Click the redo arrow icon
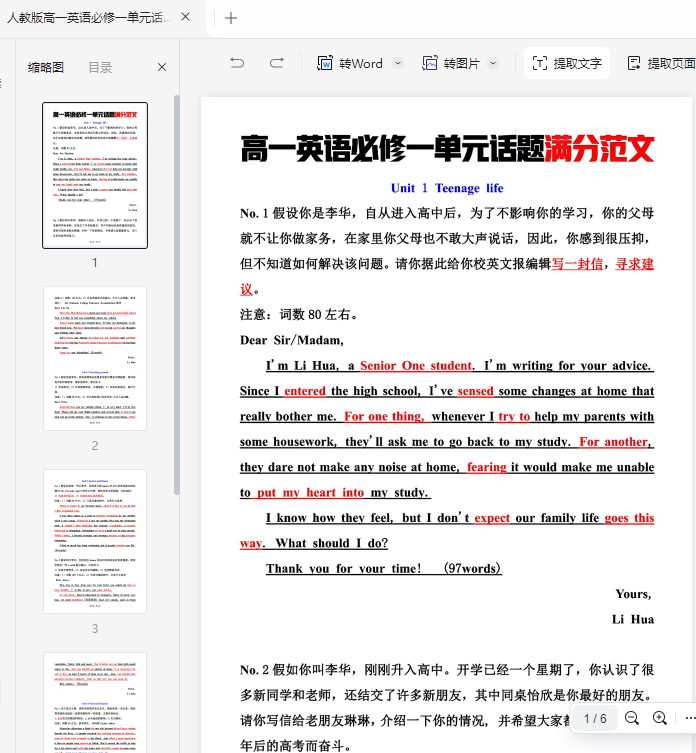The width and height of the screenshot is (696, 753). [277, 63]
